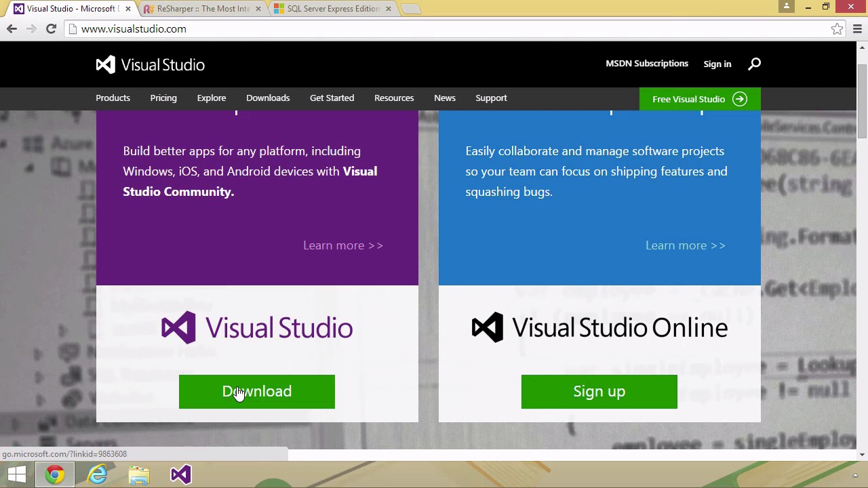
Task: Bookmark page with the star icon
Action: pyautogui.click(x=837, y=29)
